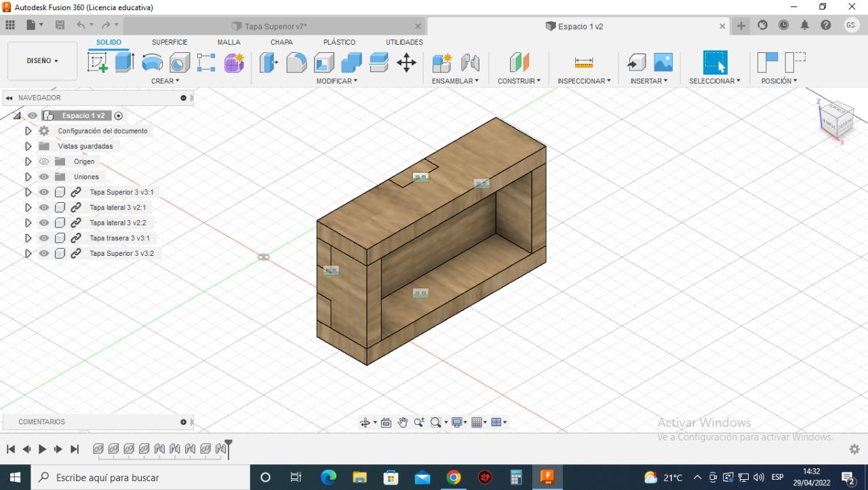Hide Tapa lateral 3 v2:2 component

(44, 223)
